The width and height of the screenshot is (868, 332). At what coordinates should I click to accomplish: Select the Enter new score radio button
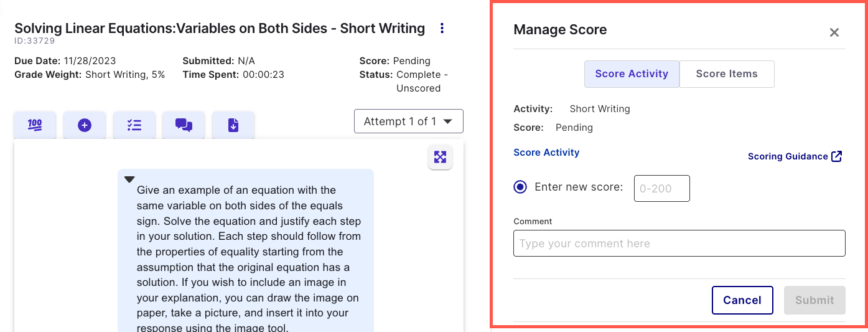pos(520,187)
